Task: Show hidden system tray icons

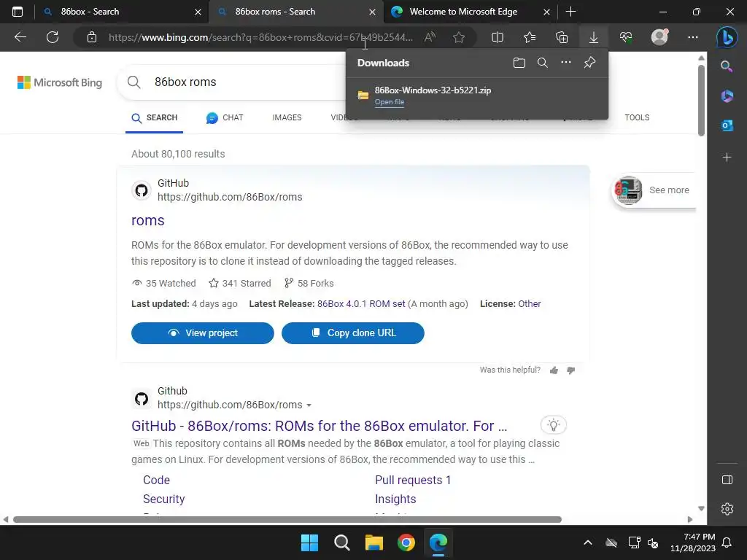Action: [x=588, y=542]
